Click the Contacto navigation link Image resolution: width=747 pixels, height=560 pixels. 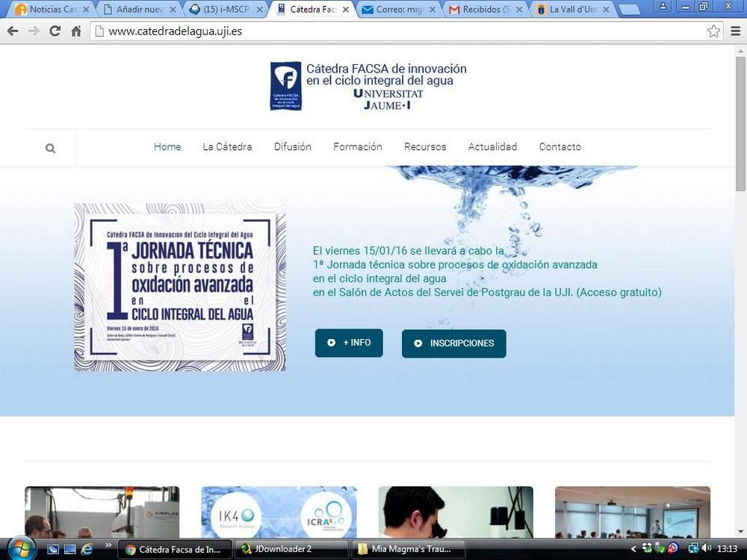pos(560,147)
